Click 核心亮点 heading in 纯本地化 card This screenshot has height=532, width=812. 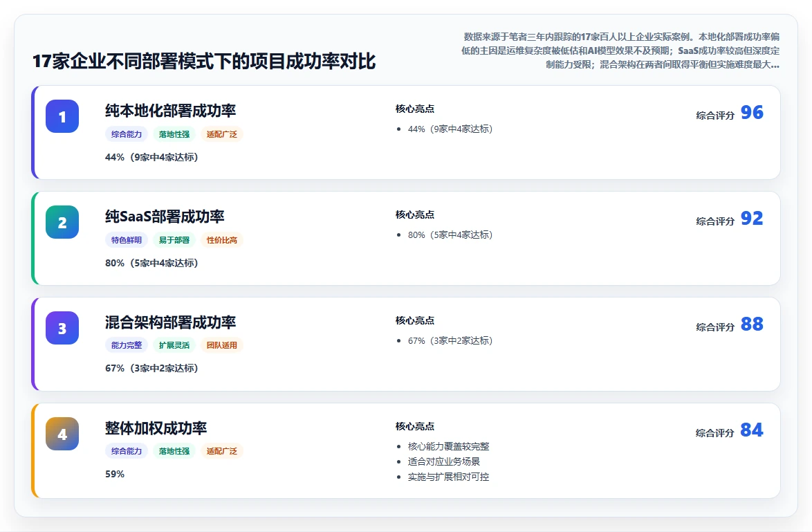click(x=415, y=109)
